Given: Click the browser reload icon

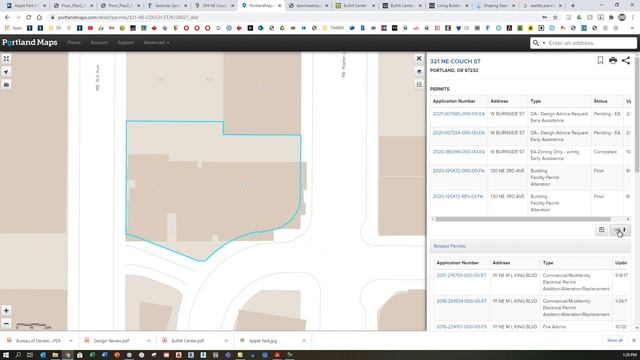Looking at the screenshot, I should [28, 18].
